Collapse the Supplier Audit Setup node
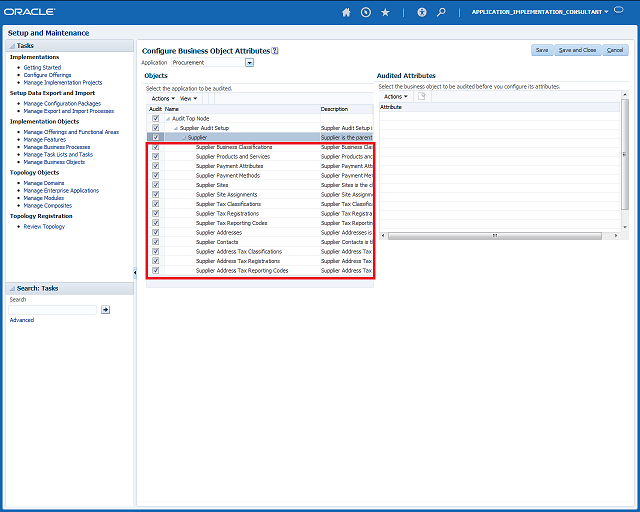The height and width of the screenshot is (512, 640). [176, 128]
